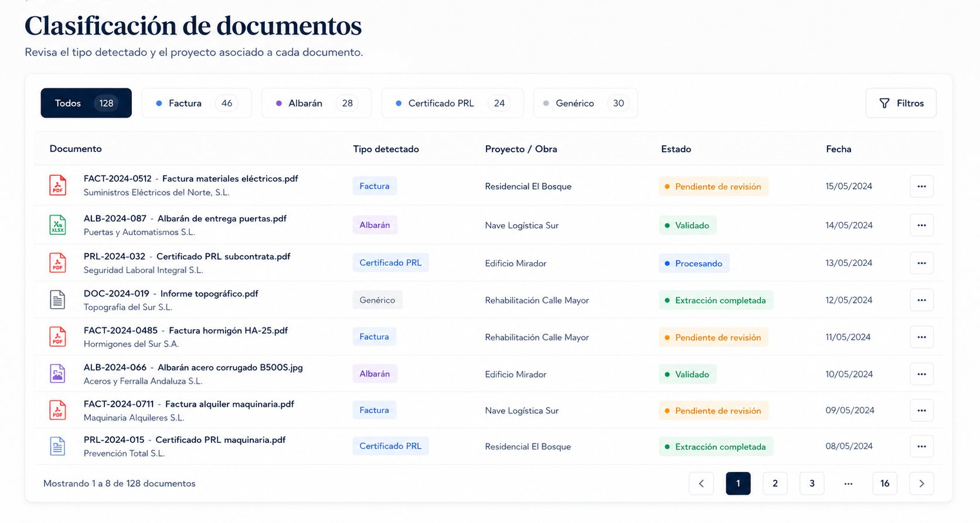980x523 pixels.
Task: Open 'Factura hormigón HA-25.pdf' document
Action: point(228,330)
